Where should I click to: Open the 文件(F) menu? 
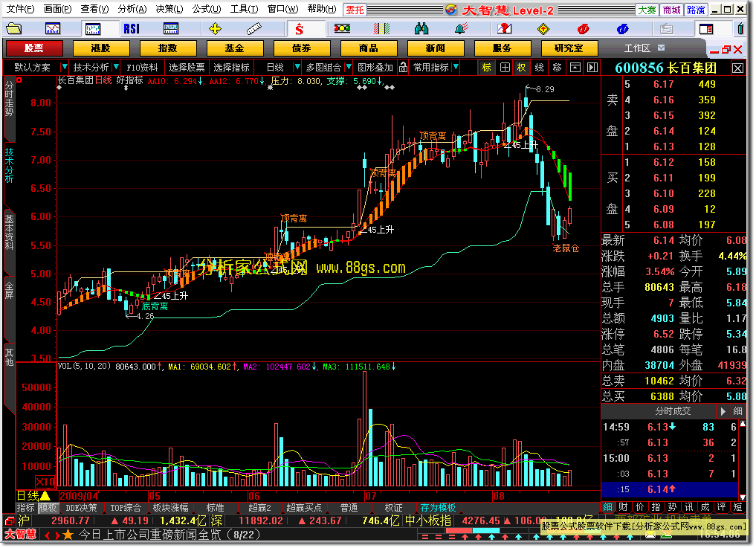[x=20, y=9]
